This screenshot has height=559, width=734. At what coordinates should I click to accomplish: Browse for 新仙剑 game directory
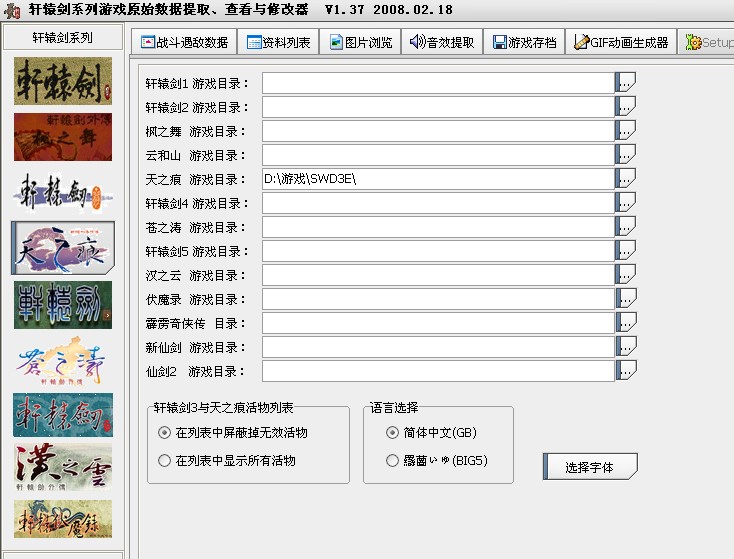coord(626,347)
